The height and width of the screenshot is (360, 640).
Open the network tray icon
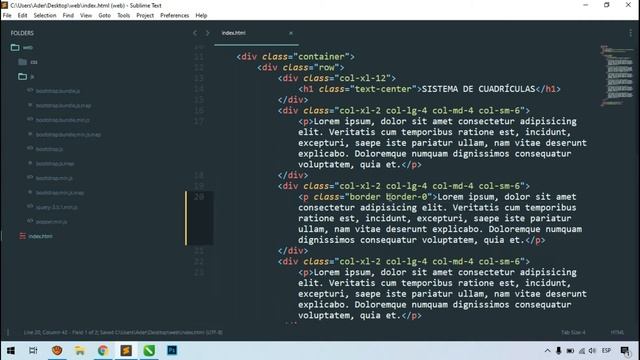point(582,351)
